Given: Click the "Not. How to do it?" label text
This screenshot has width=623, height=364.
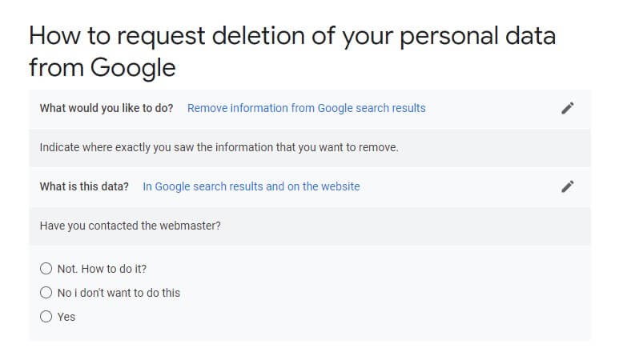Looking at the screenshot, I should [x=102, y=269].
